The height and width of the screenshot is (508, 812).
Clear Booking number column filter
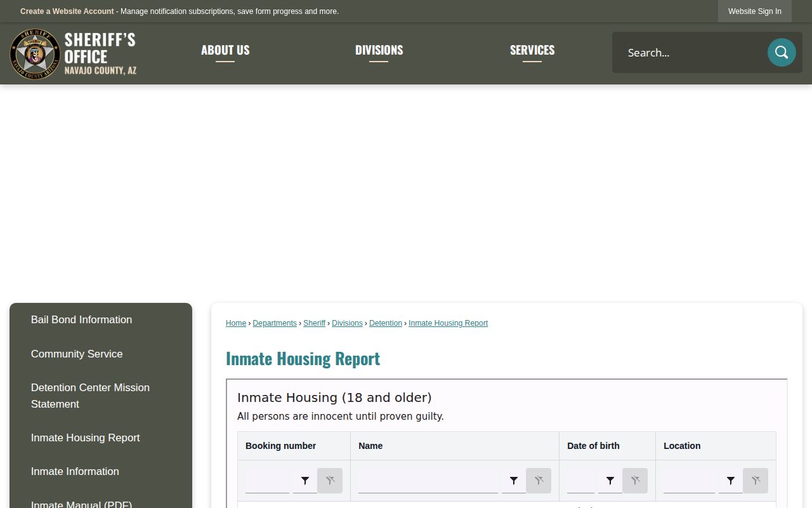[330, 481]
